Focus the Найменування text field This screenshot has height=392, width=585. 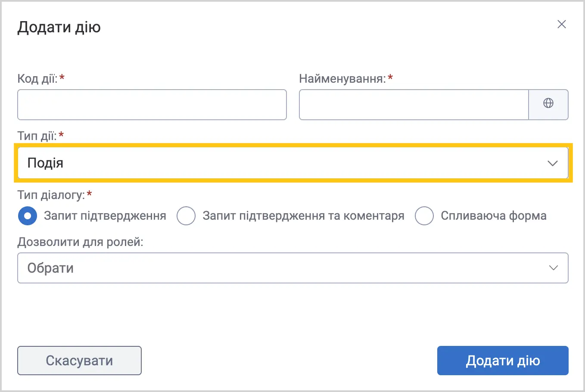(x=414, y=105)
